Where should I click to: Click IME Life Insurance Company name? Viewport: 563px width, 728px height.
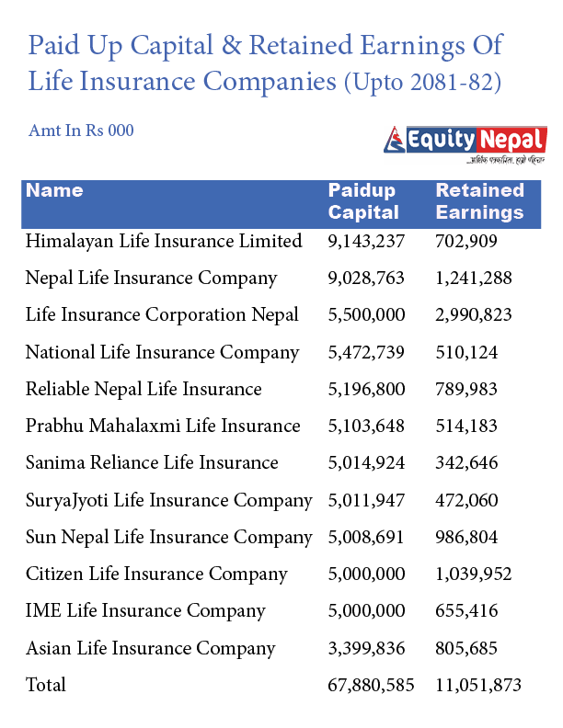coord(145,611)
